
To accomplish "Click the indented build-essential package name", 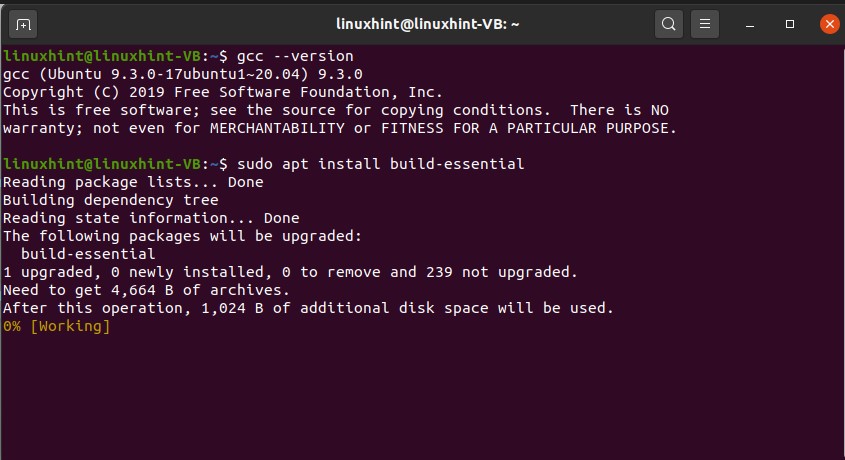I will pyautogui.click(x=88, y=254).
